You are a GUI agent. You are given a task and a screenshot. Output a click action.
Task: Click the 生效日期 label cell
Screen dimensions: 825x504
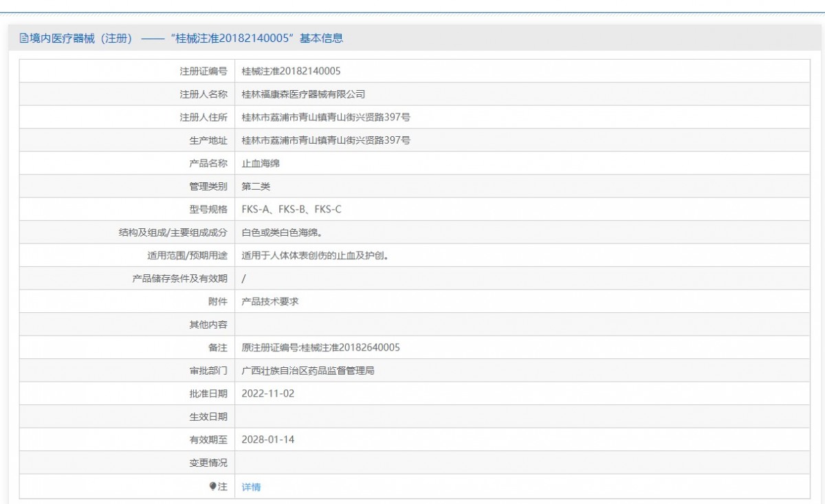tap(126, 417)
